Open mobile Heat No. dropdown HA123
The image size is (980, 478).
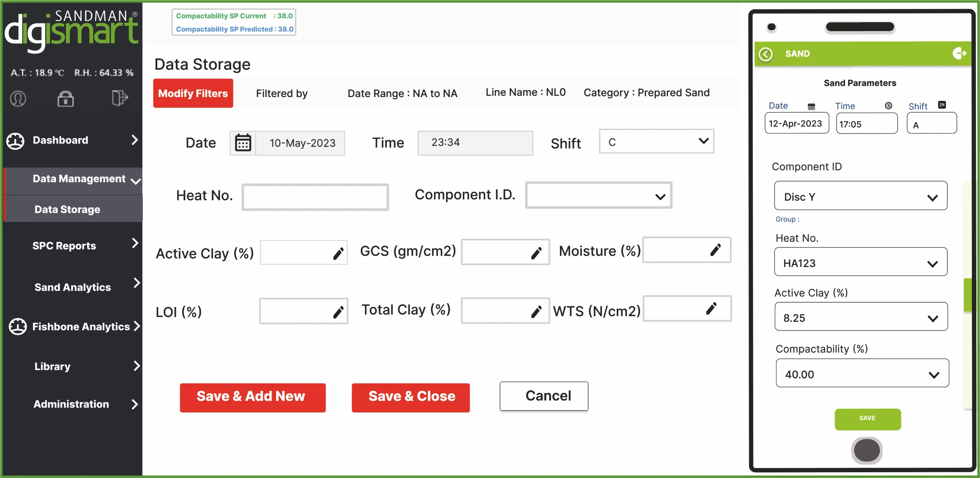860,263
